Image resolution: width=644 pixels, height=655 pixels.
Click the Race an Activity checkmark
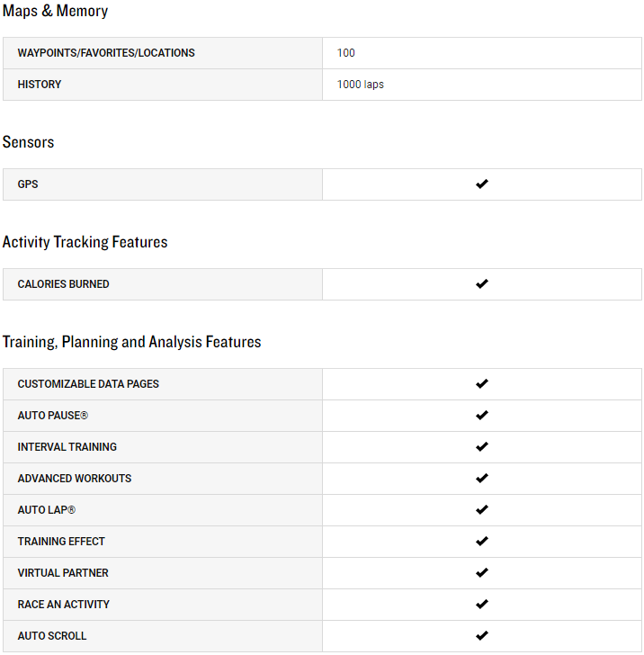coord(482,605)
